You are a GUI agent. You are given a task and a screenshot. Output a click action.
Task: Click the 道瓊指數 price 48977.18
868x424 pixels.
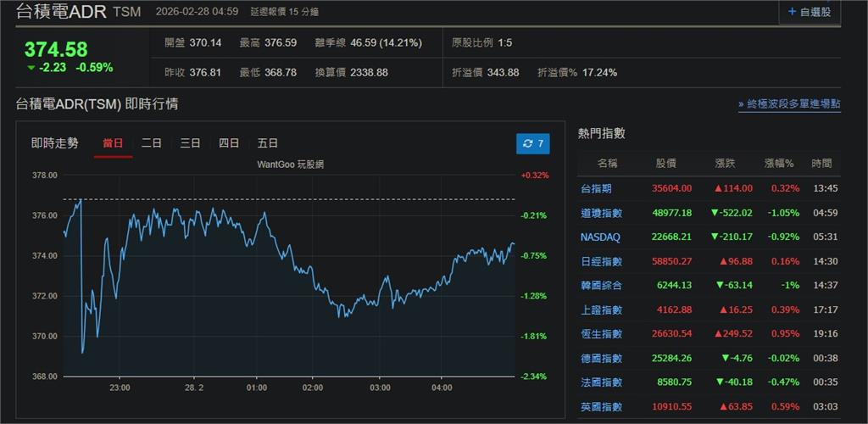coord(671,213)
